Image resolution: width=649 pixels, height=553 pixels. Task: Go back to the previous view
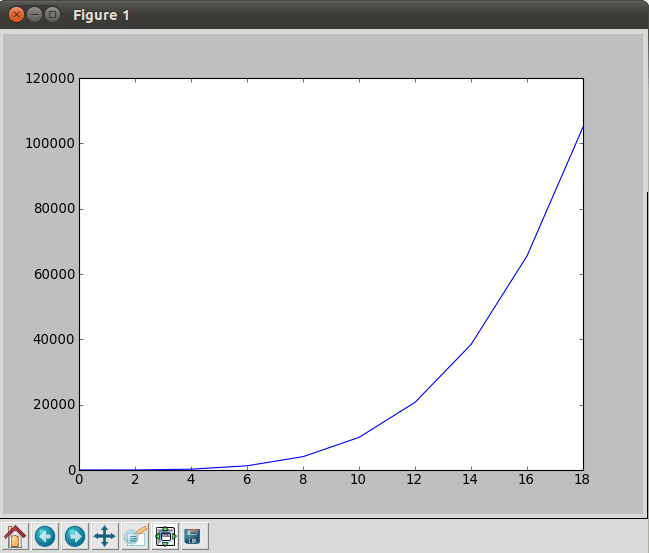[x=45, y=536]
